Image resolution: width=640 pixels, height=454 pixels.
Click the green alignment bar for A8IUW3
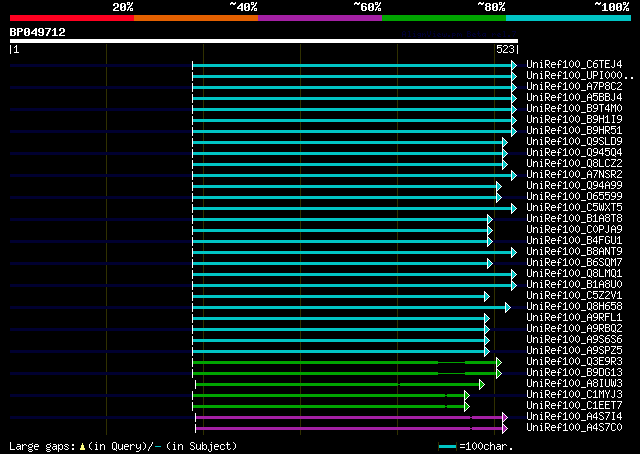[338, 385]
